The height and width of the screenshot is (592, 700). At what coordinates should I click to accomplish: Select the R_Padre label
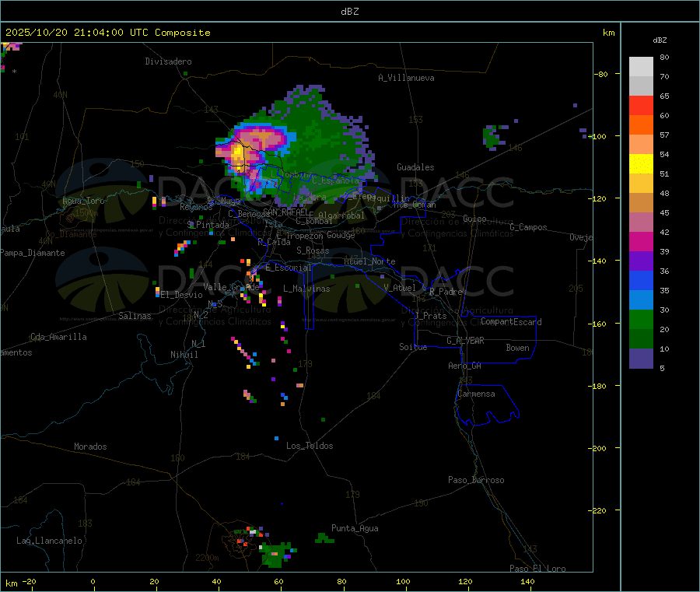point(446,292)
